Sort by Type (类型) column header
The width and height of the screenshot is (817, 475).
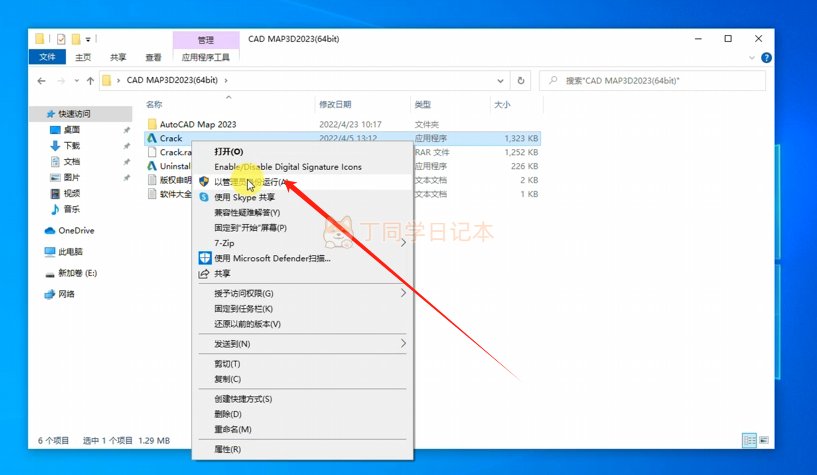pos(423,105)
